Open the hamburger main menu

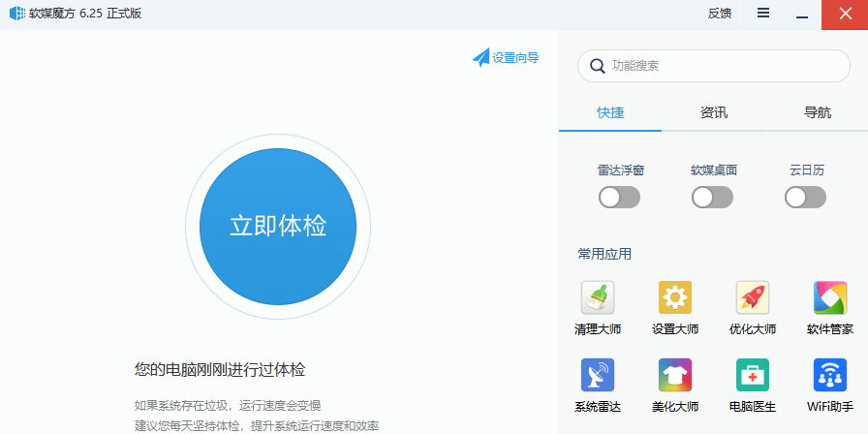[763, 14]
